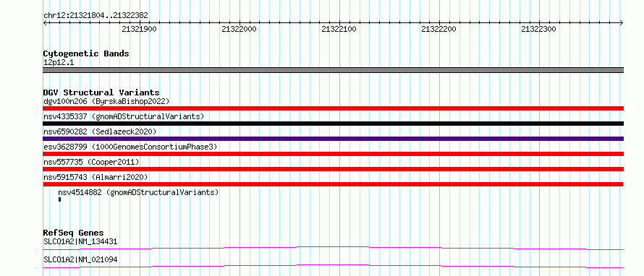Image resolution: width=644 pixels, height=276 pixels.
Task: Click the esv3628799 (1000GenomesConsortiumPhase3) label
Action: pyautogui.click(x=130, y=147)
